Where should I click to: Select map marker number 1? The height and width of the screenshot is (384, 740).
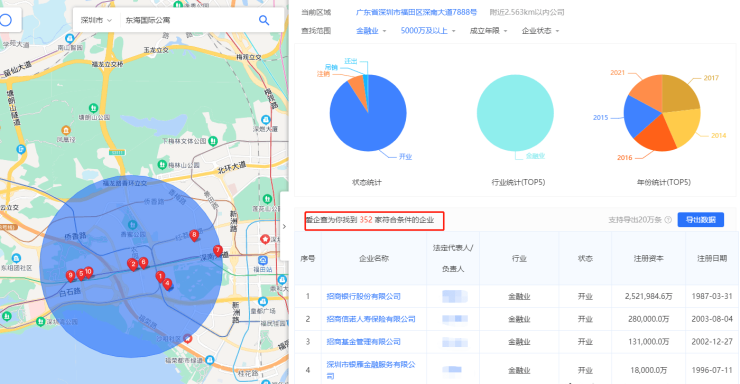coord(160,277)
